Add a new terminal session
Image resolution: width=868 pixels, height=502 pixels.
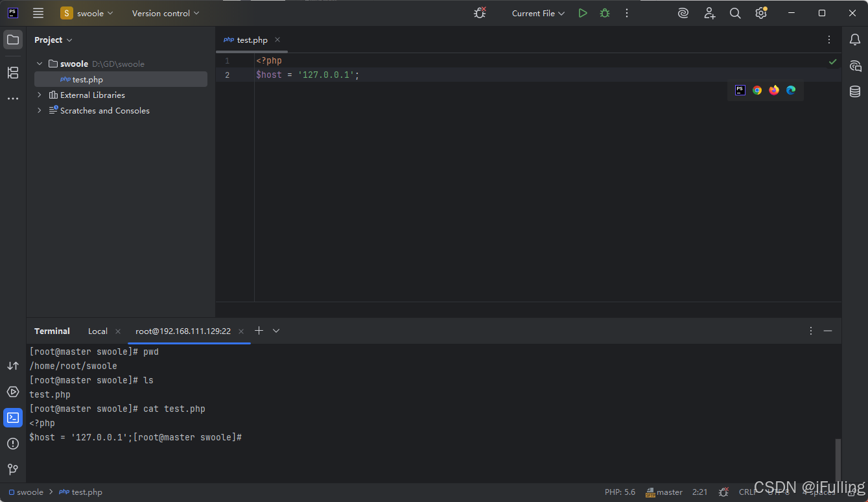(259, 331)
